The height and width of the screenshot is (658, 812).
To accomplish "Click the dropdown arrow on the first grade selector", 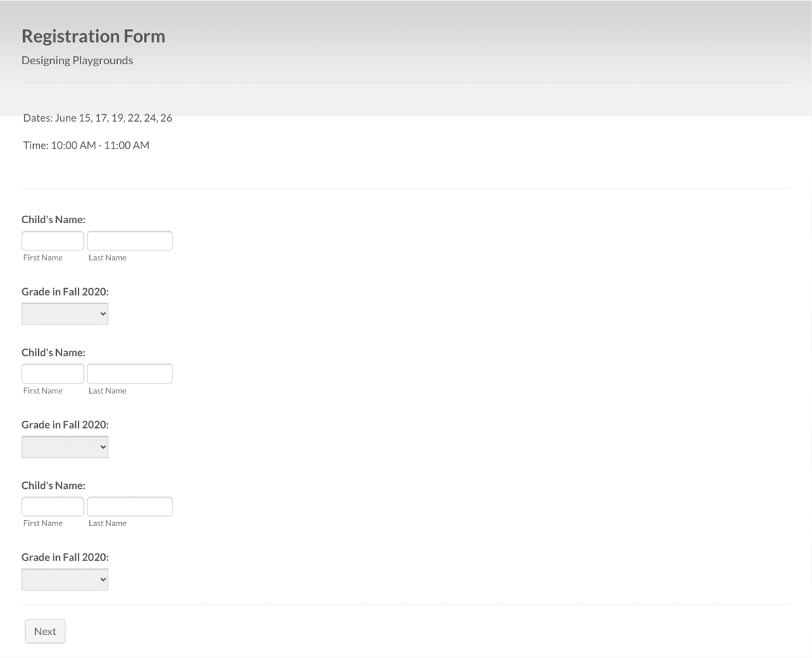I will 102,313.
